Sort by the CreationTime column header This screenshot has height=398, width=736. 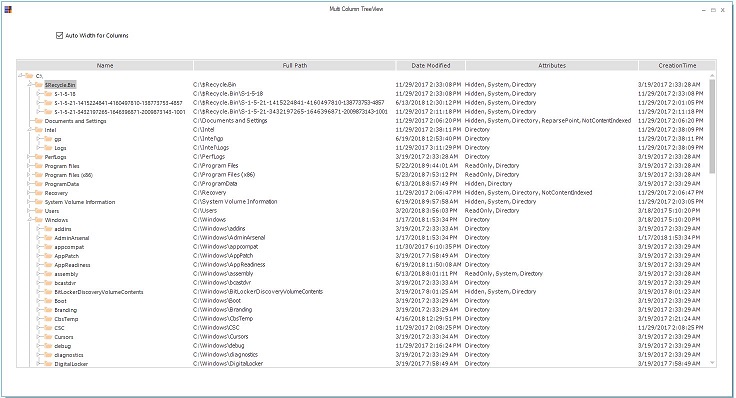point(677,65)
